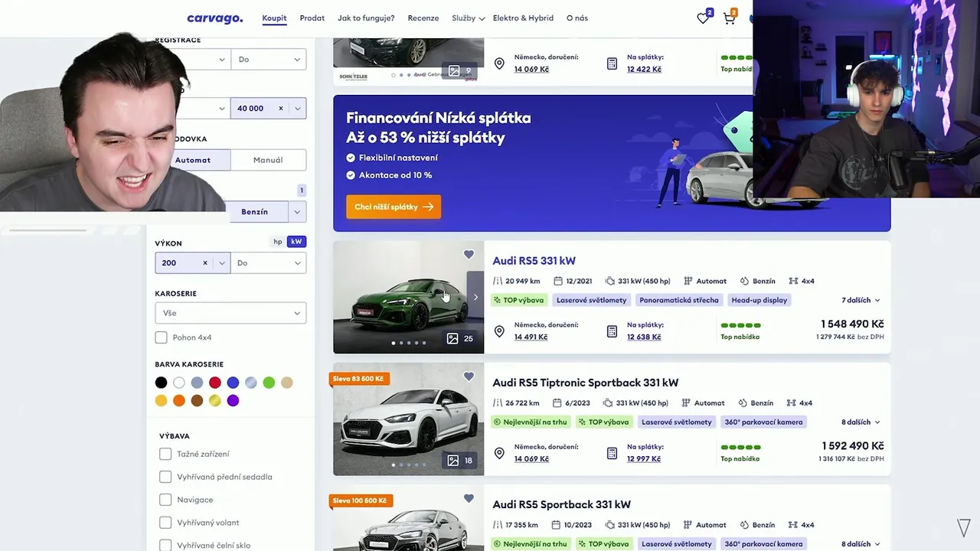Screen dimensions: 980x551
Task: Expand the Služby menu
Action: point(468,18)
